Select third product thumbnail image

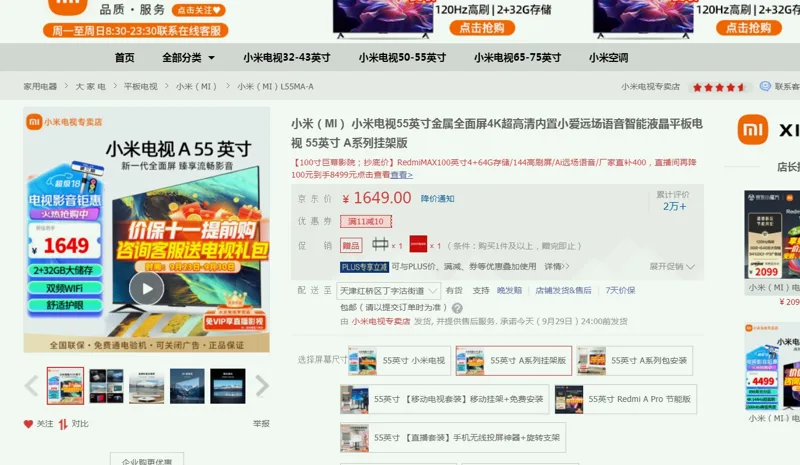pos(146,386)
